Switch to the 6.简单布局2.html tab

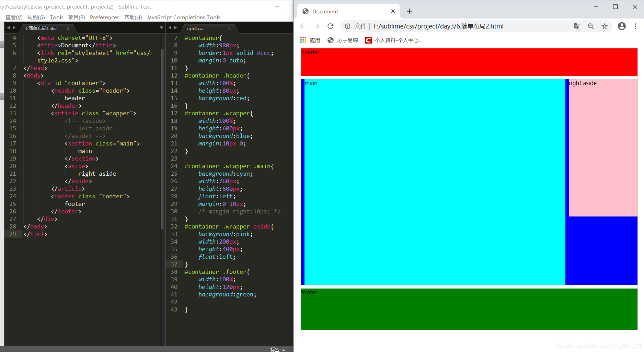pyautogui.click(x=42, y=28)
